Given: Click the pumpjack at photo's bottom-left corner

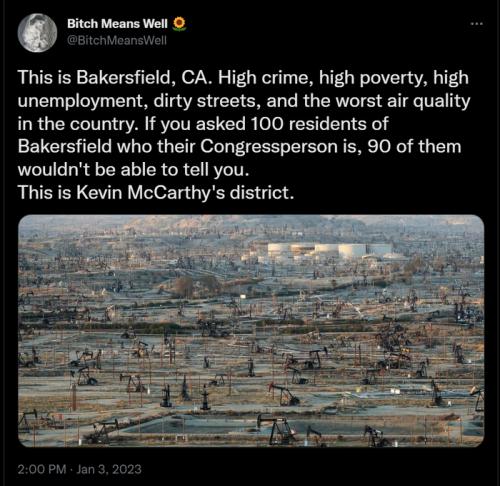Looking at the screenshot, I should click(28, 422).
